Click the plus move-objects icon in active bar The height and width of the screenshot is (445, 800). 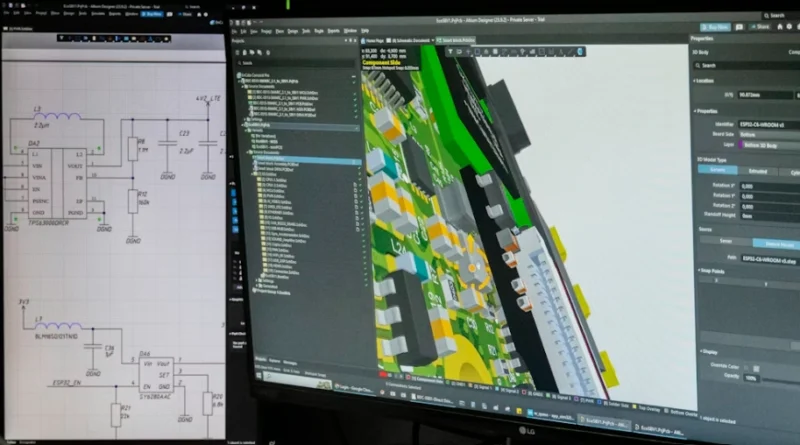point(468,52)
